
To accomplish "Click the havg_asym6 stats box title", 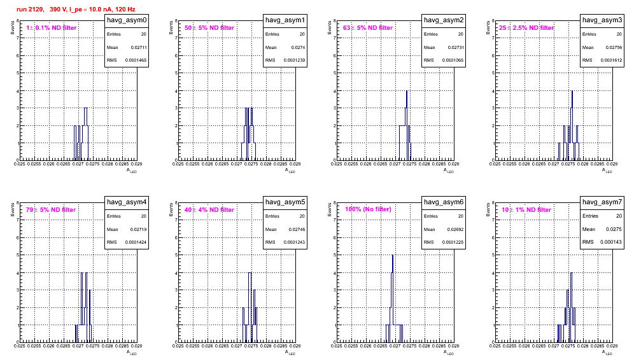I will pos(444,202).
